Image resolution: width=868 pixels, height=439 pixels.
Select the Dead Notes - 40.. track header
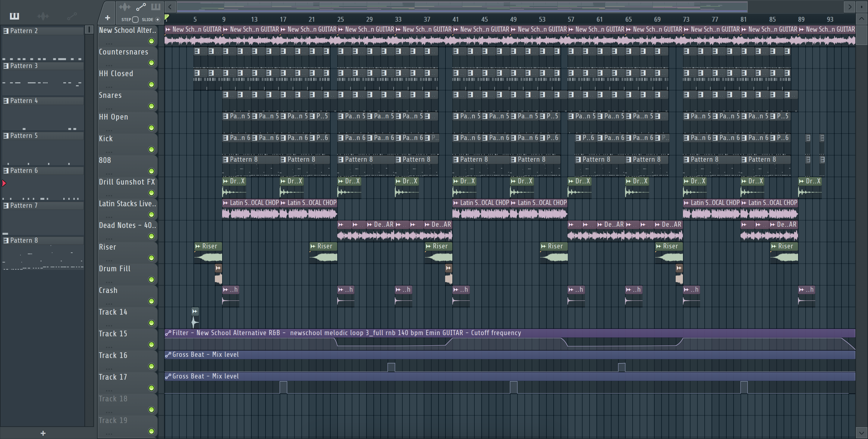coord(127,231)
